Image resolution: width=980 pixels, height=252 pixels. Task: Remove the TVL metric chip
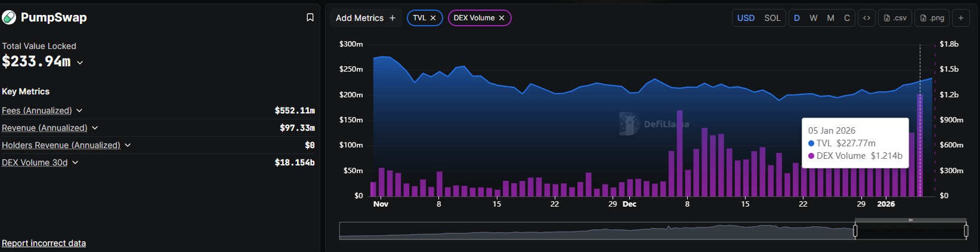433,18
